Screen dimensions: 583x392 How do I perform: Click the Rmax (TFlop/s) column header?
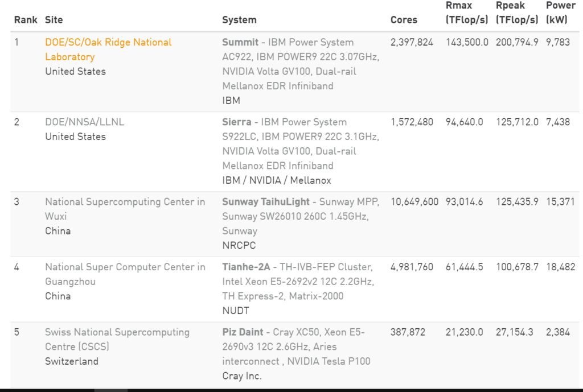(467, 13)
